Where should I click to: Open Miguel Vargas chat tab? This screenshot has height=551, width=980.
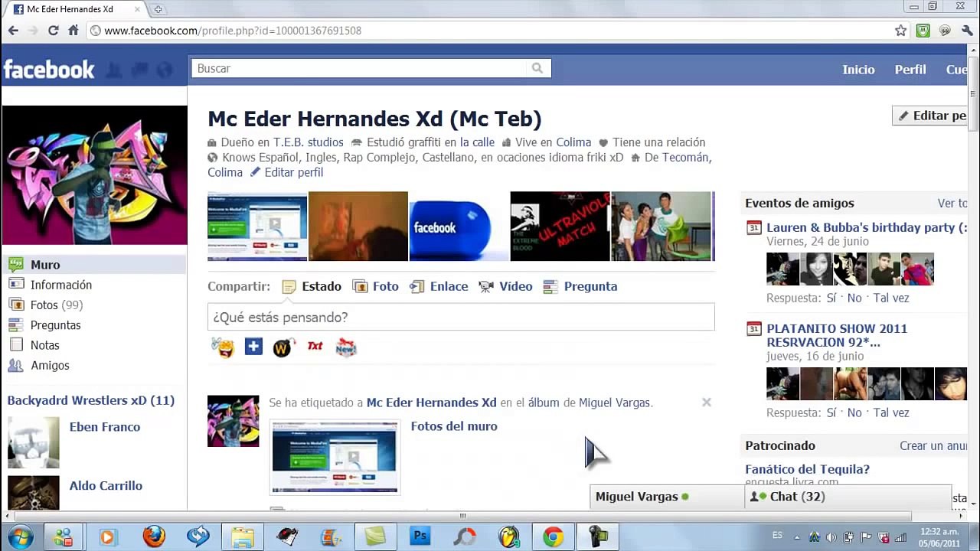click(666, 497)
